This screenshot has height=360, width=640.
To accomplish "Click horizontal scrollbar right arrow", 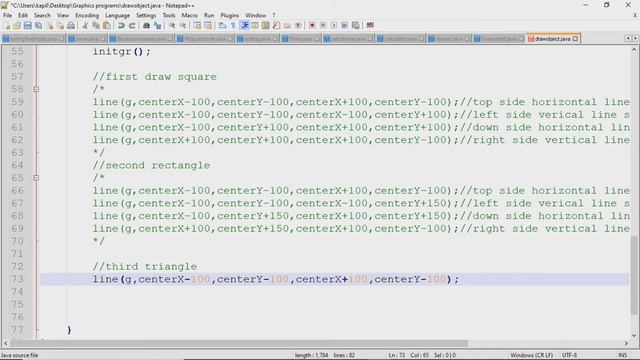I will (x=626, y=343).
